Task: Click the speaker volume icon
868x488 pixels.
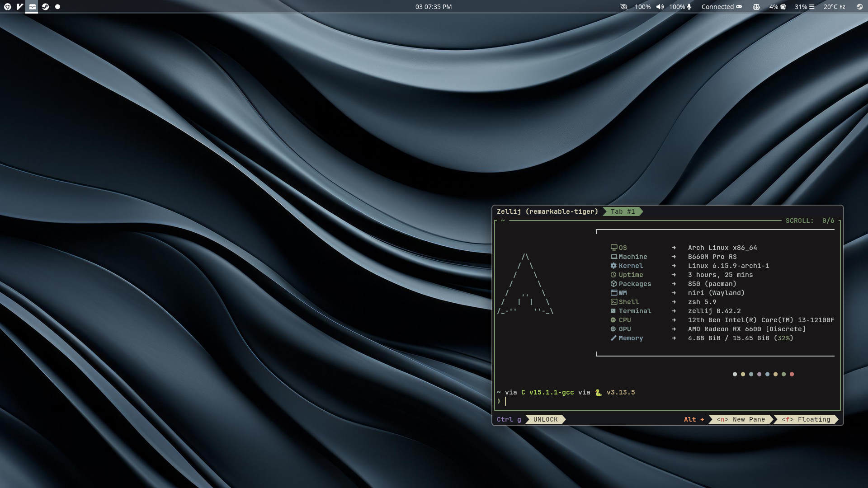Action: coord(660,7)
